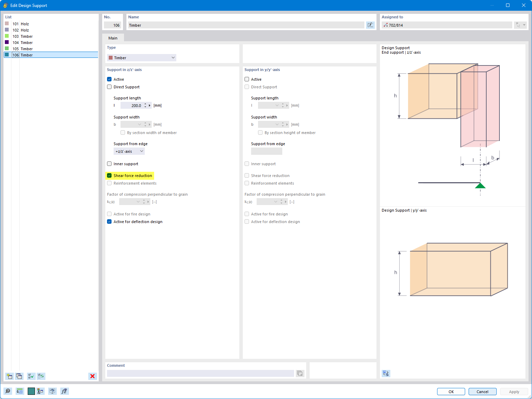Click the comment library icon
This screenshot has width=532, height=399.
click(300, 373)
